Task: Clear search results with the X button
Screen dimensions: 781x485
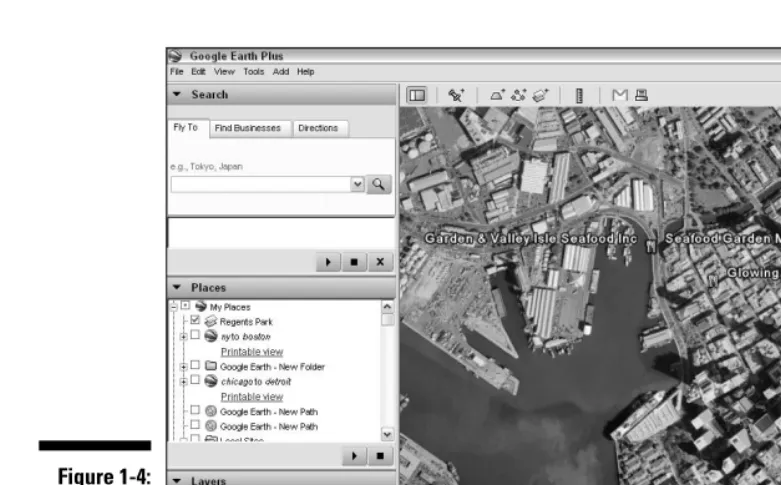Action: point(380,262)
